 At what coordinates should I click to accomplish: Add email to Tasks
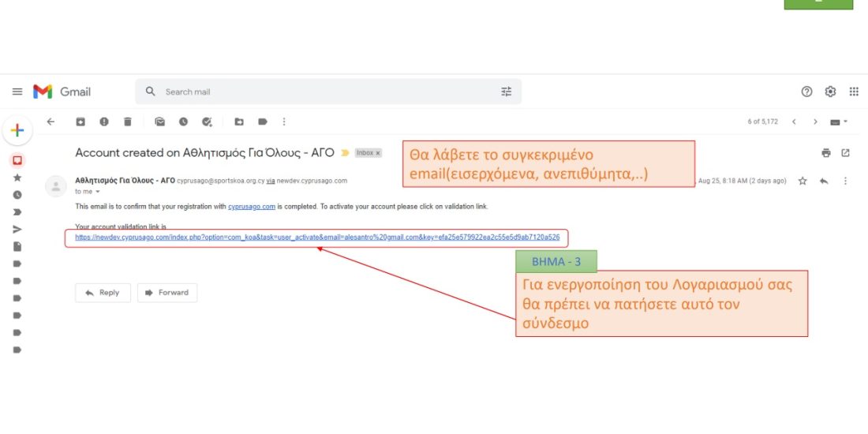coord(207,122)
